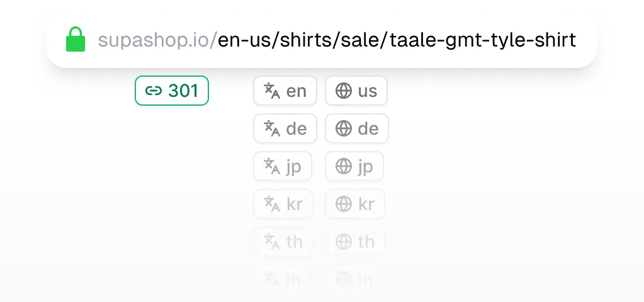
Task: Click the translate icon beside en
Action: click(271, 91)
